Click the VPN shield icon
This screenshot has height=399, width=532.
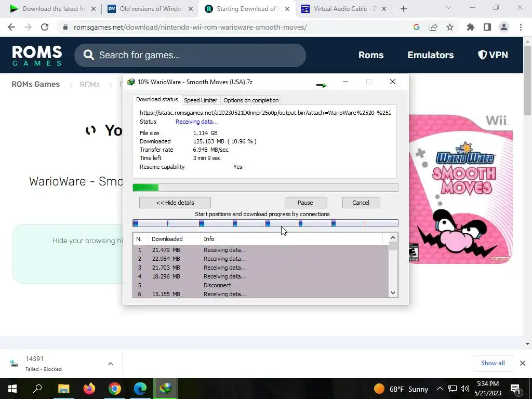[482, 55]
